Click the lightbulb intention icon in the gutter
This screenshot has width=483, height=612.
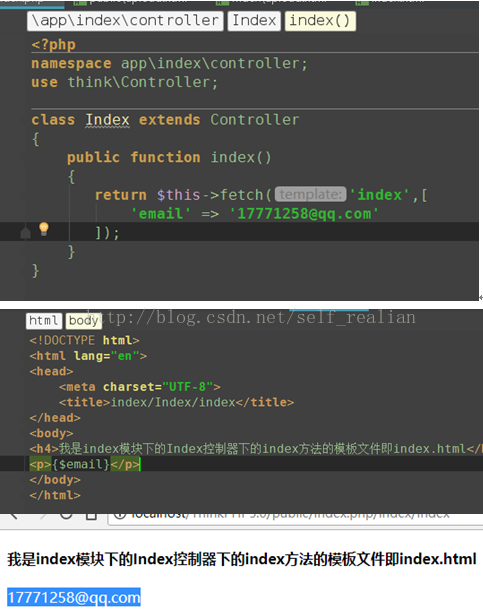(x=44, y=229)
